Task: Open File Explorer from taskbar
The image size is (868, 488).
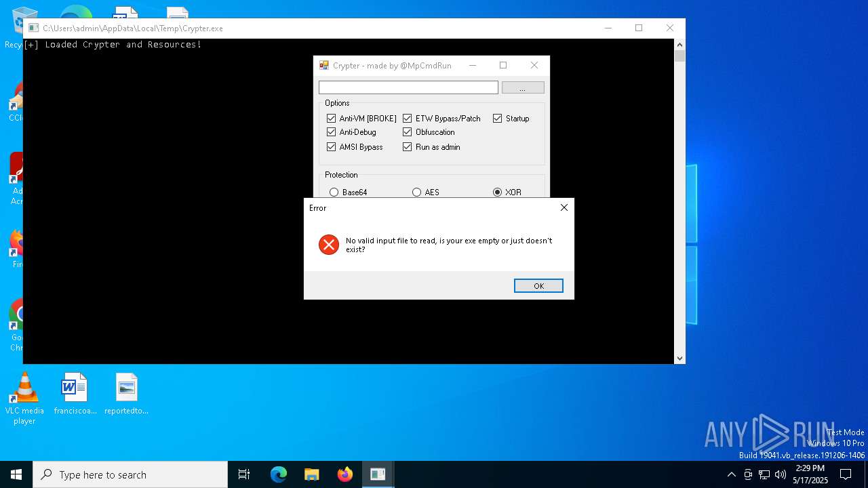Action: 311,474
